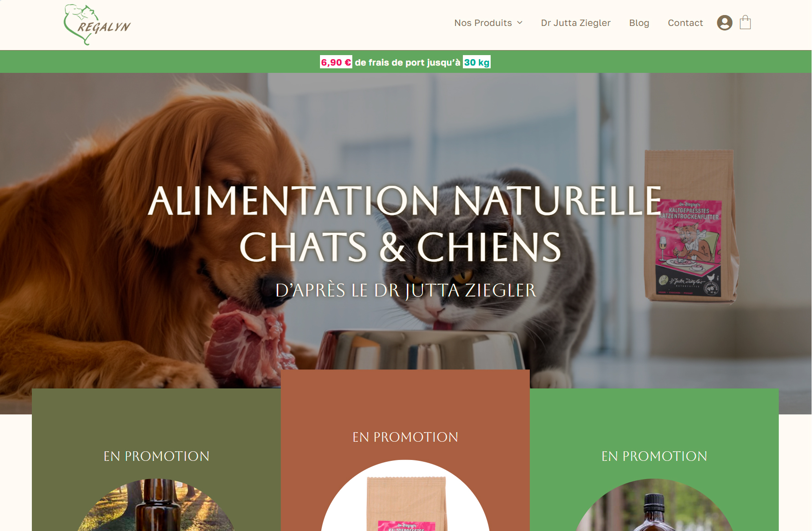
Task: Click the kraft food bag promotion thumbnail
Action: tap(405, 496)
